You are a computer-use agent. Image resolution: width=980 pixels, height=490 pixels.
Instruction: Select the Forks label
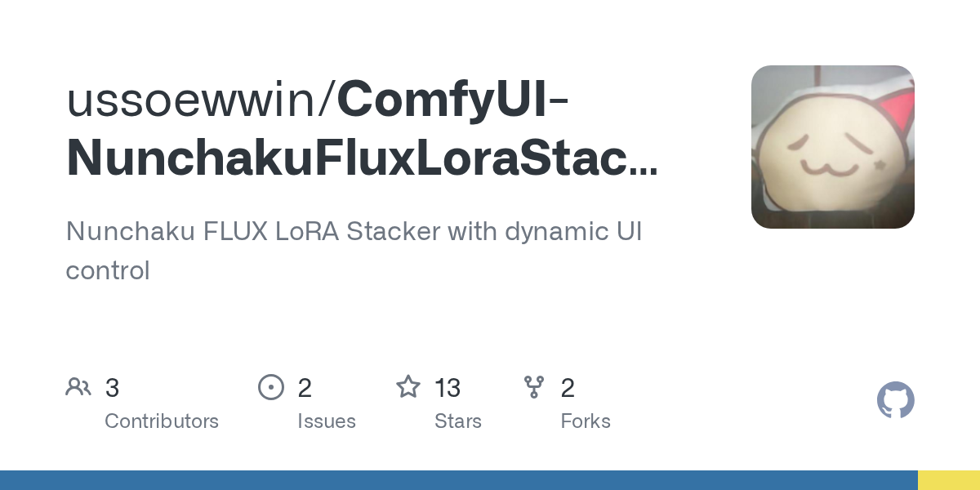pyautogui.click(x=586, y=421)
